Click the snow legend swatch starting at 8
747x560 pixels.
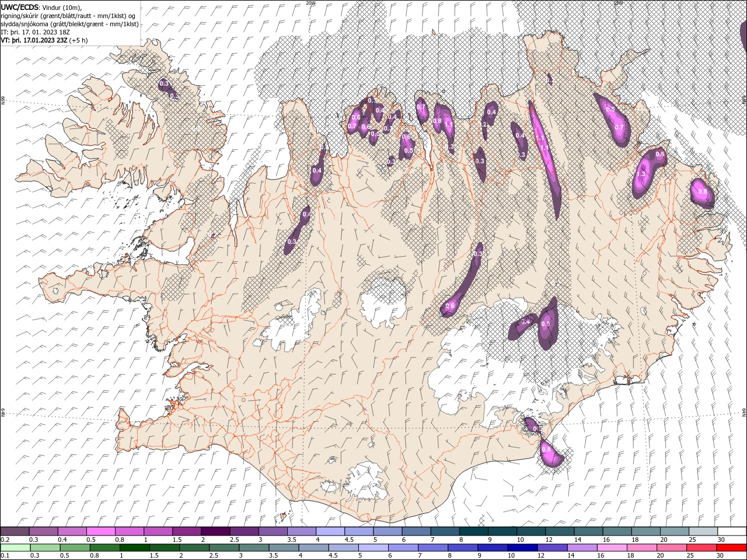tap(474, 531)
